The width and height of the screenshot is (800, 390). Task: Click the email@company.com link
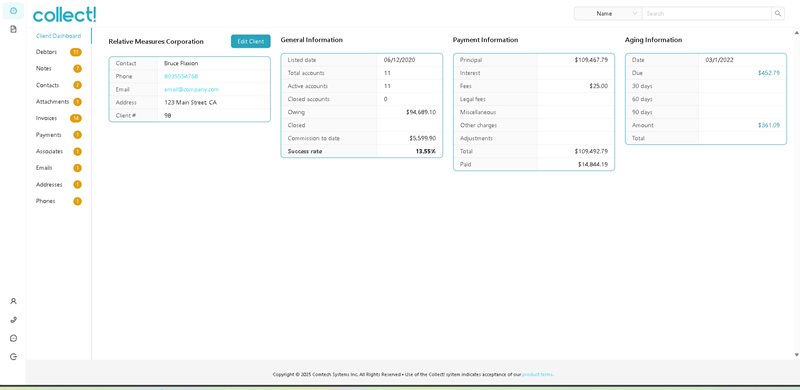pyautogui.click(x=191, y=89)
